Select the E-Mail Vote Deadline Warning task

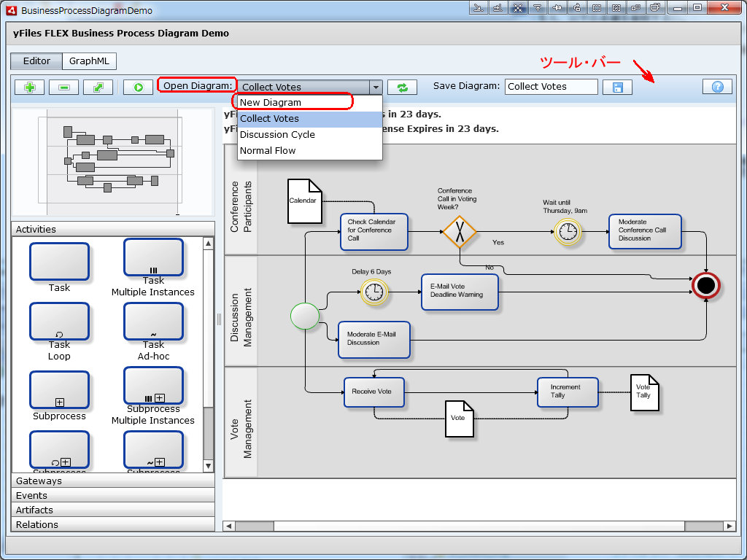[x=460, y=292]
